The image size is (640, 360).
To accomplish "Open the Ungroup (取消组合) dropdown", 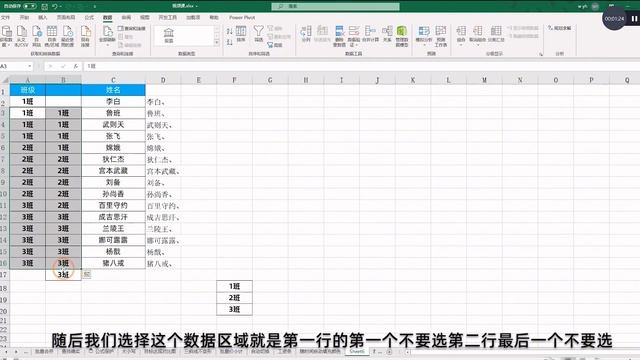I will [477, 36].
